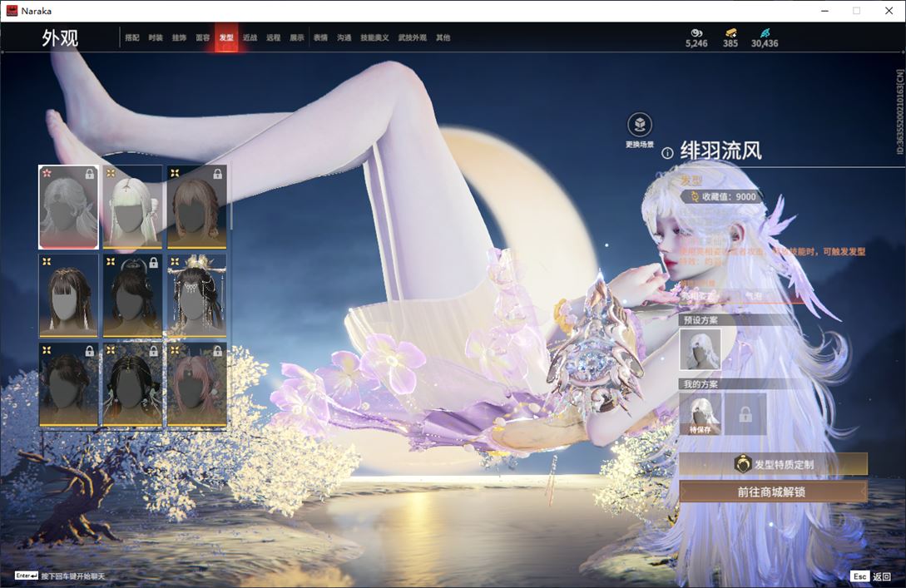Select the highlighted 发型 tab
906x588 pixels.
pos(226,38)
